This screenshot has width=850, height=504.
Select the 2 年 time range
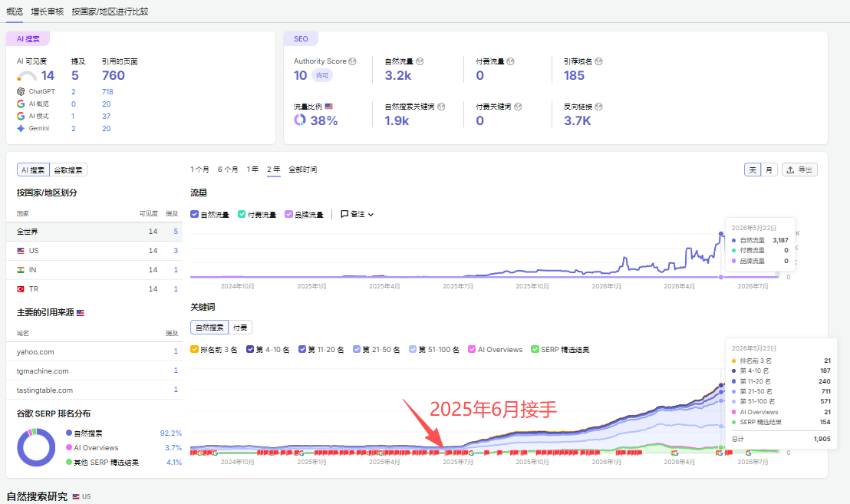pyautogui.click(x=274, y=170)
